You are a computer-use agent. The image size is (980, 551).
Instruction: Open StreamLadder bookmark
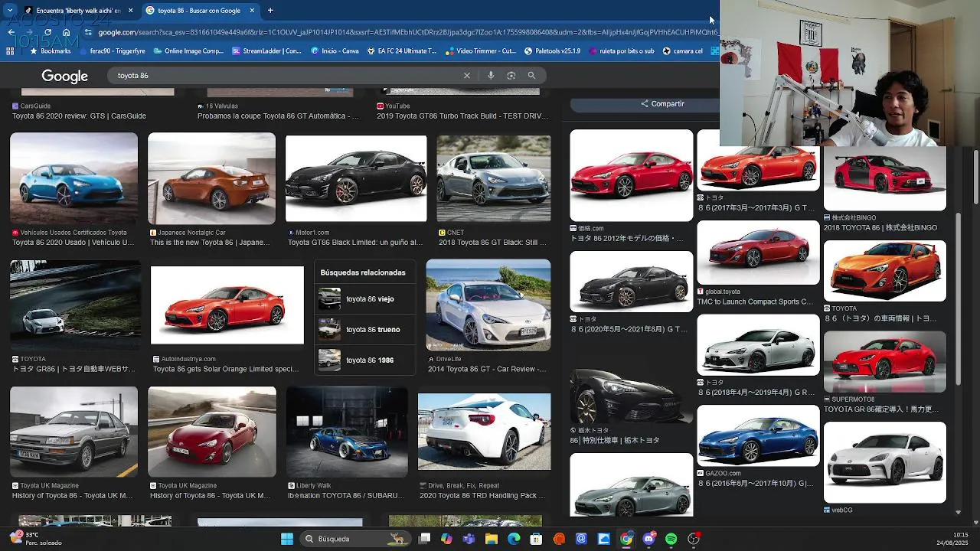(267, 51)
